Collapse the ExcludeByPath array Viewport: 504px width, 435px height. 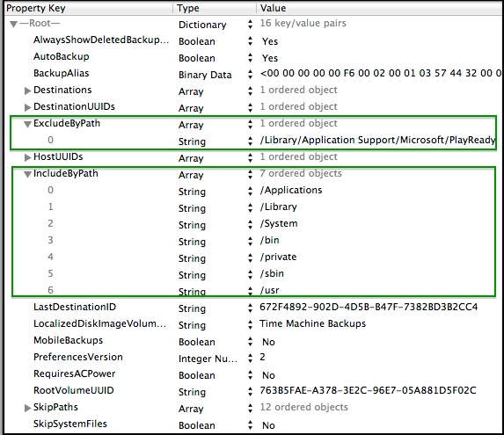tap(27, 124)
